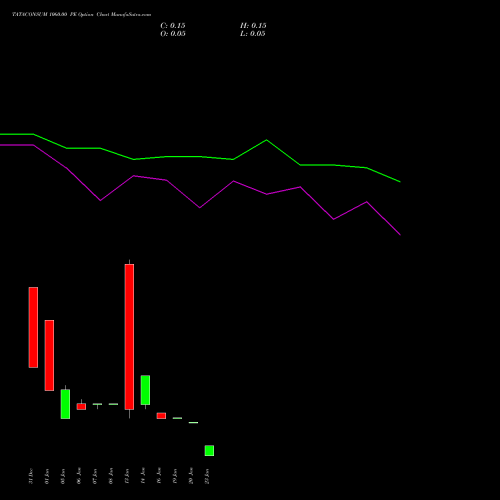Click the '14 Jan' date label
500x500 pixels.
coord(143,476)
